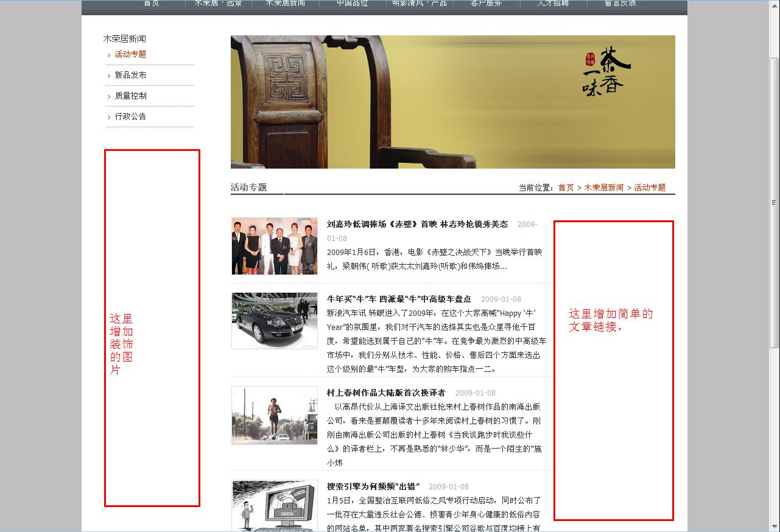Image resolution: width=780 pixels, height=532 pixels.
Task: Click 首页 in the breadcrumb trail
Action: (566, 187)
